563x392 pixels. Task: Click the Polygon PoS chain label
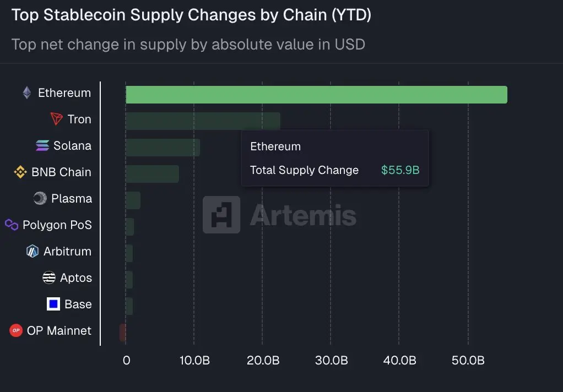[x=57, y=225]
